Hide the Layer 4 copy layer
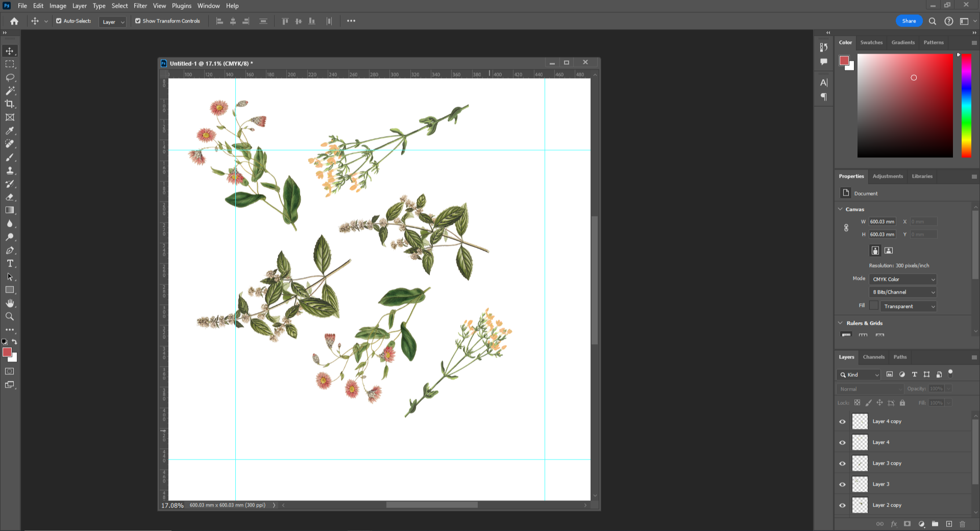Screen dimensions: 980x531 [x=843, y=422]
